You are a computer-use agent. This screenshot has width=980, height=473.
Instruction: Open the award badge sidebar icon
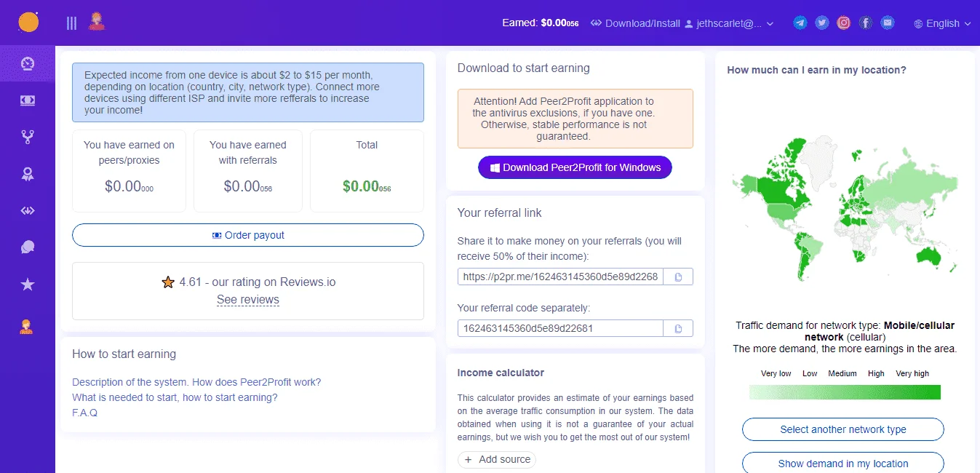(x=28, y=174)
